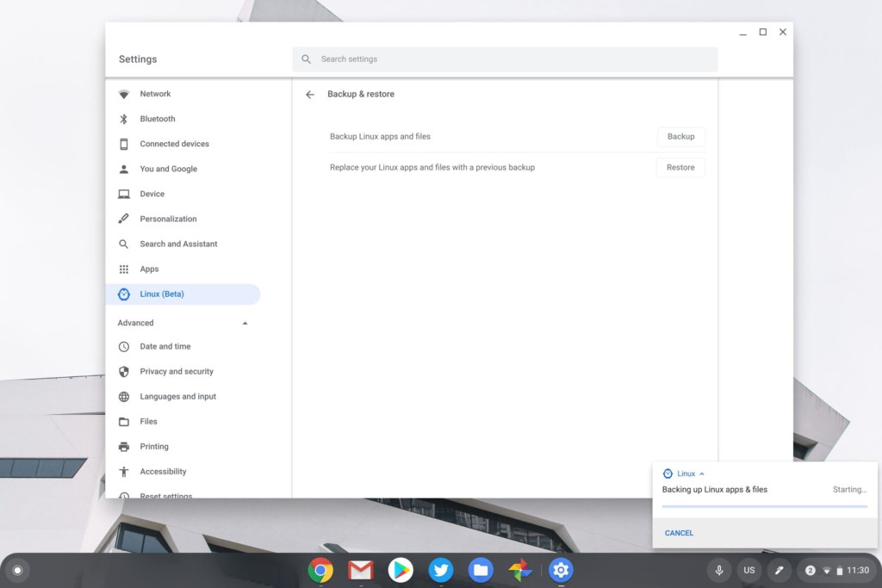Open the US input method menu

pyautogui.click(x=749, y=571)
